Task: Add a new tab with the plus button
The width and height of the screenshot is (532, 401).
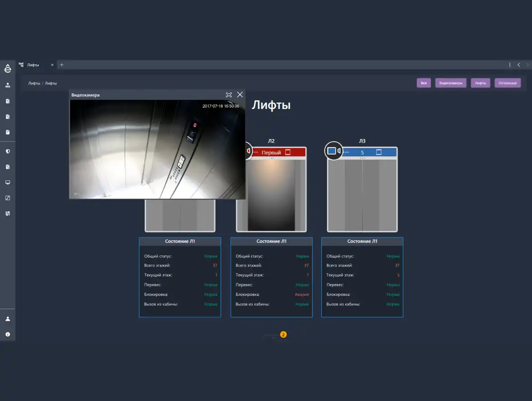Action: tap(62, 65)
